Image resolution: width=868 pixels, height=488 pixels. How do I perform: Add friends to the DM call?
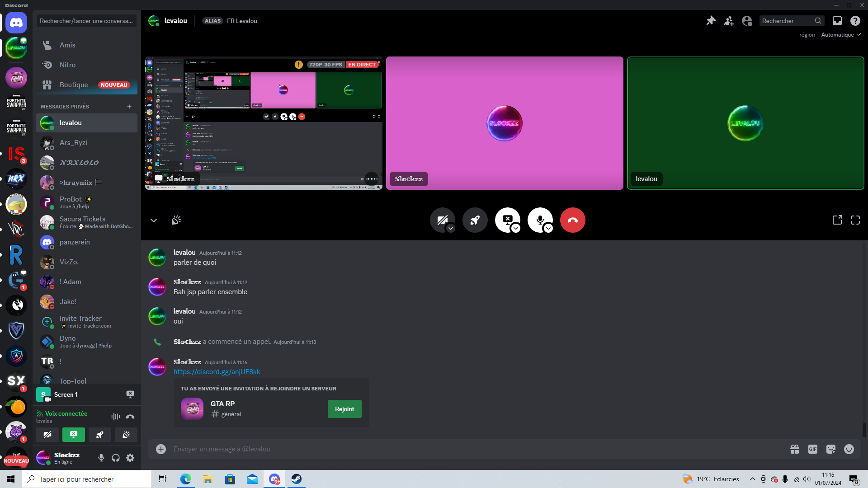click(x=729, y=21)
